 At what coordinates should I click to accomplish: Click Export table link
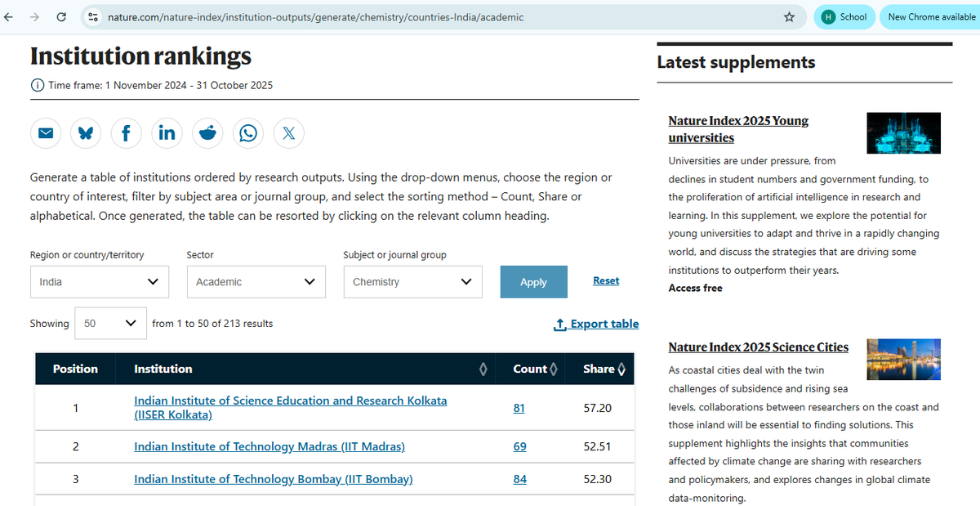[596, 324]
